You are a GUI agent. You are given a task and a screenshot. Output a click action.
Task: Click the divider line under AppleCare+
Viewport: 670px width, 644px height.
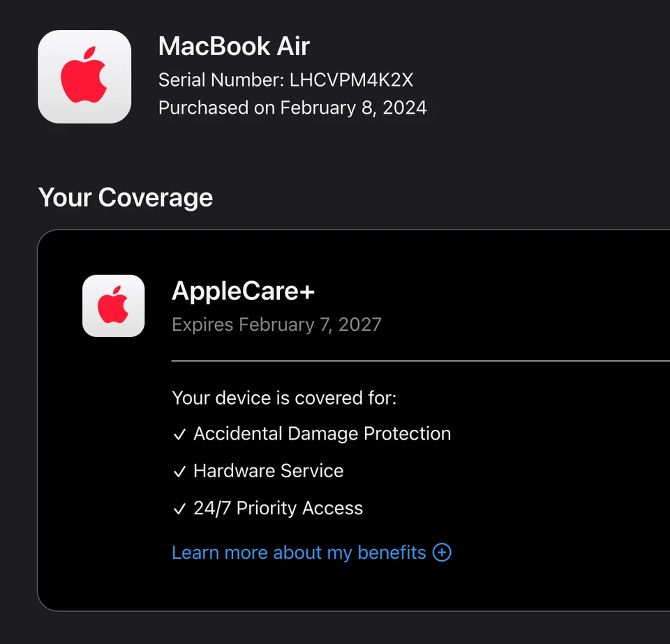click(x=419, y=361)
